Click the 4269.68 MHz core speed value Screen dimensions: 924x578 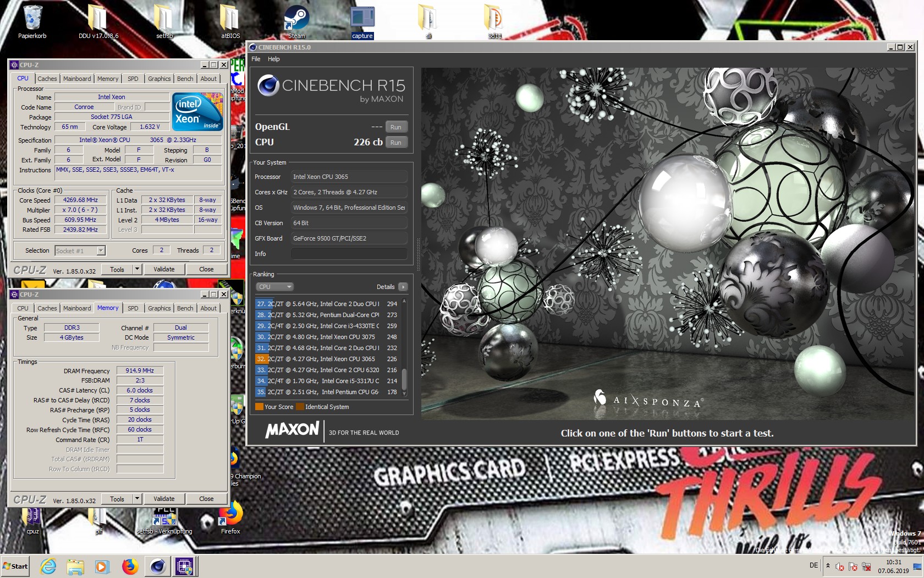(x=80, y=200)
